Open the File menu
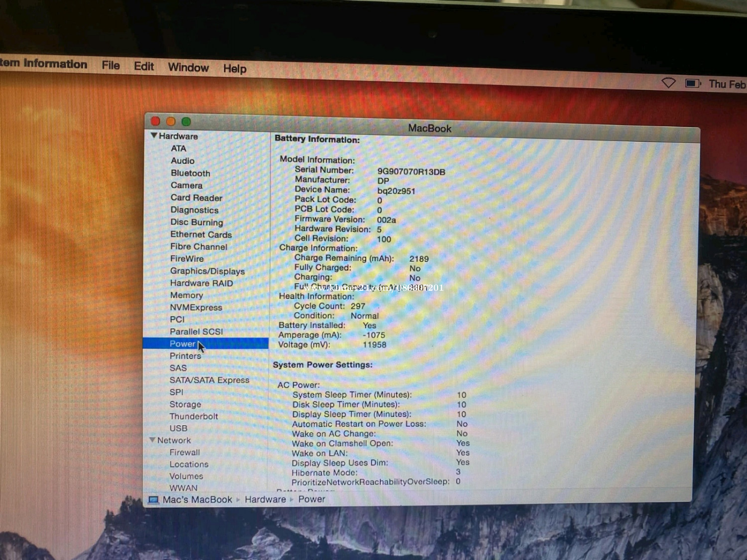 tap(111, 65)
